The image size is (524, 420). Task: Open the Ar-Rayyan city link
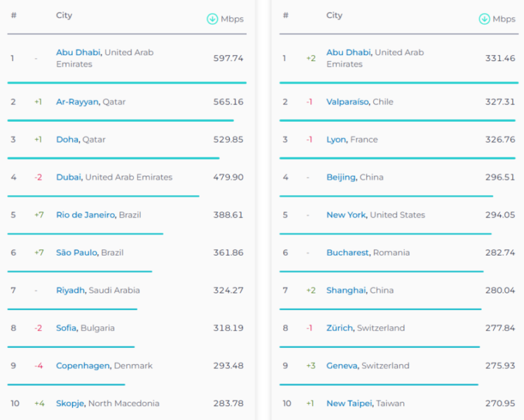(77, 102)
